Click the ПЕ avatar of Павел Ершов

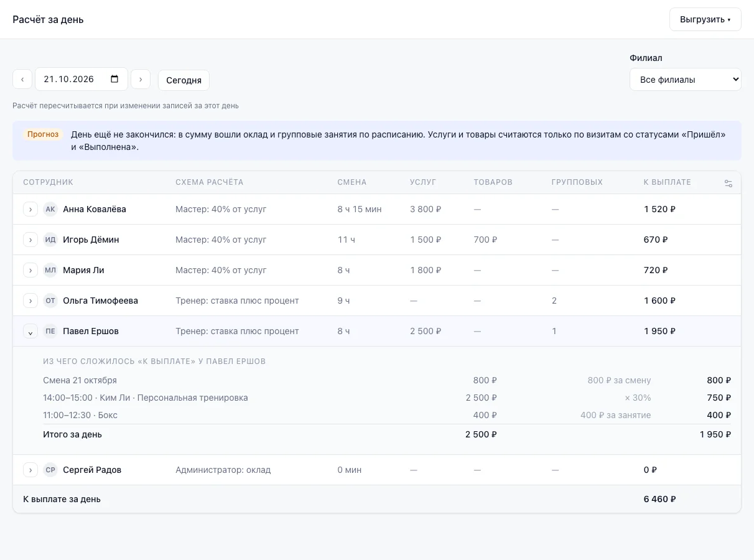point(50,331)
